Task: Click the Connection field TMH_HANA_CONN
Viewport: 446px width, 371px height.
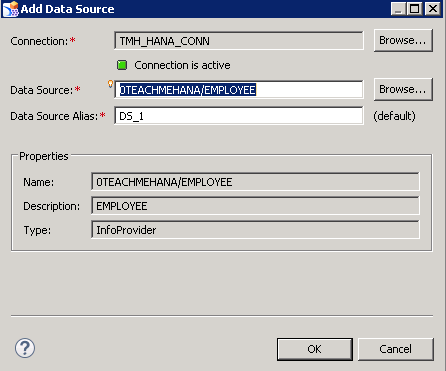Action: tap(239, 41)
